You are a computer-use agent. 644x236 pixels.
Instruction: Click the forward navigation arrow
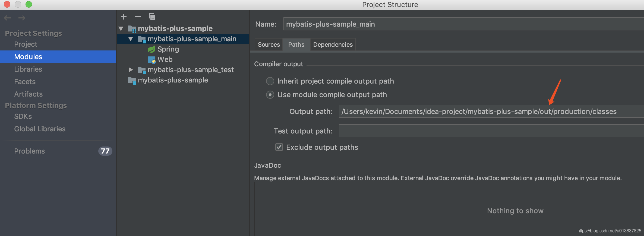pos(22,18)
